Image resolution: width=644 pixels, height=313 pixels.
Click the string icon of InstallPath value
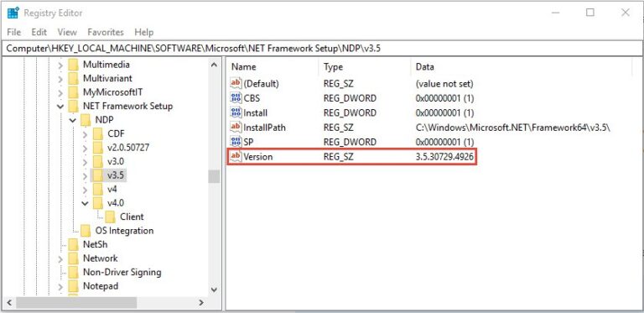(236, 128)
